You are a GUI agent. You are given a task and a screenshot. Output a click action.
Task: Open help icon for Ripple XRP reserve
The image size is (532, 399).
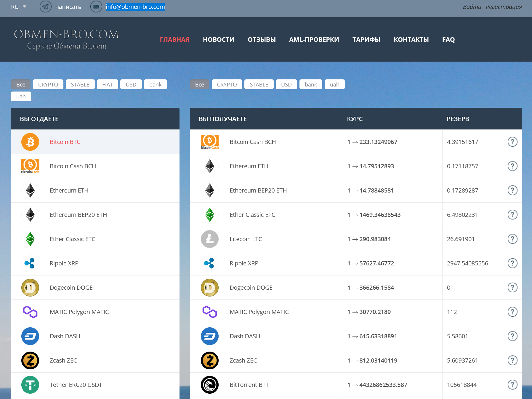point(512,263)
